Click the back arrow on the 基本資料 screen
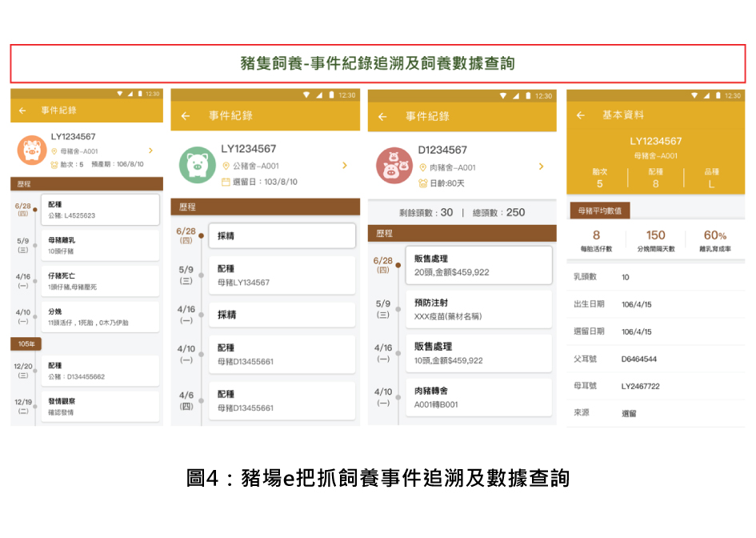756x538 pixels. point(580,114)
